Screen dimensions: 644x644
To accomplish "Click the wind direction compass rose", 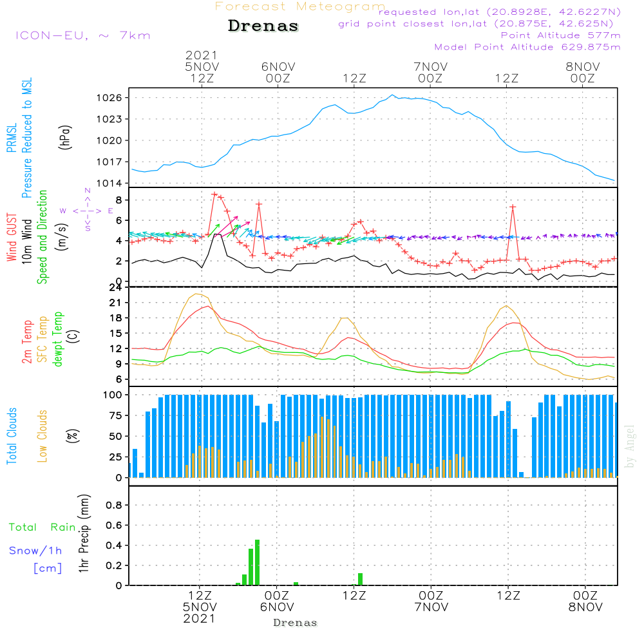I will tap(87, 210).
